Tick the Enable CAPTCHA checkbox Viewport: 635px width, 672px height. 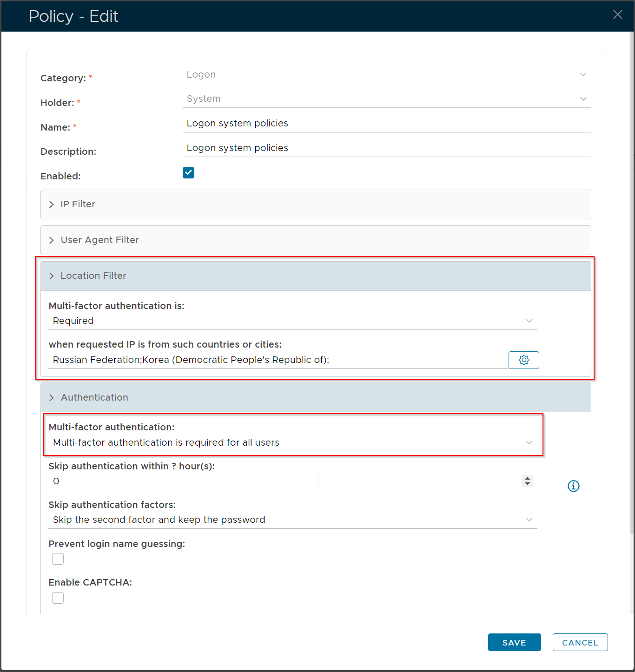pos(58,598)
